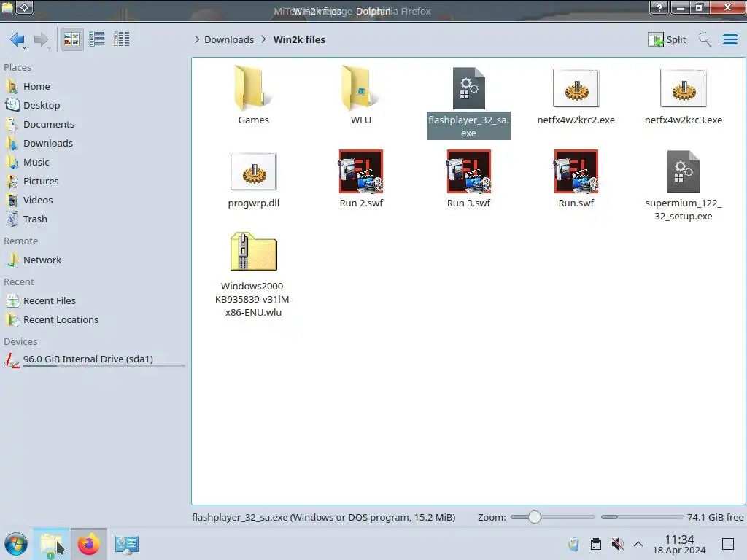Open the system settings taskbar icon
Screen dimensions: 747x560
point(126,544)
